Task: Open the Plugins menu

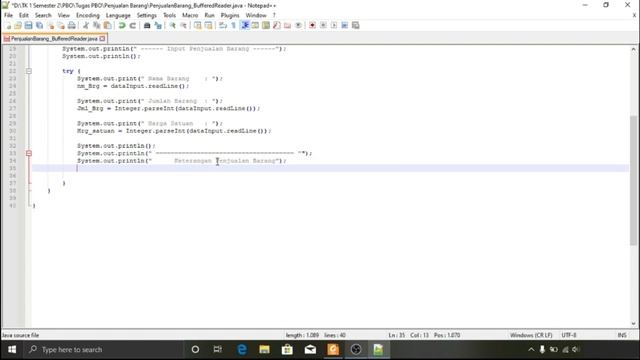Action: 230,15
